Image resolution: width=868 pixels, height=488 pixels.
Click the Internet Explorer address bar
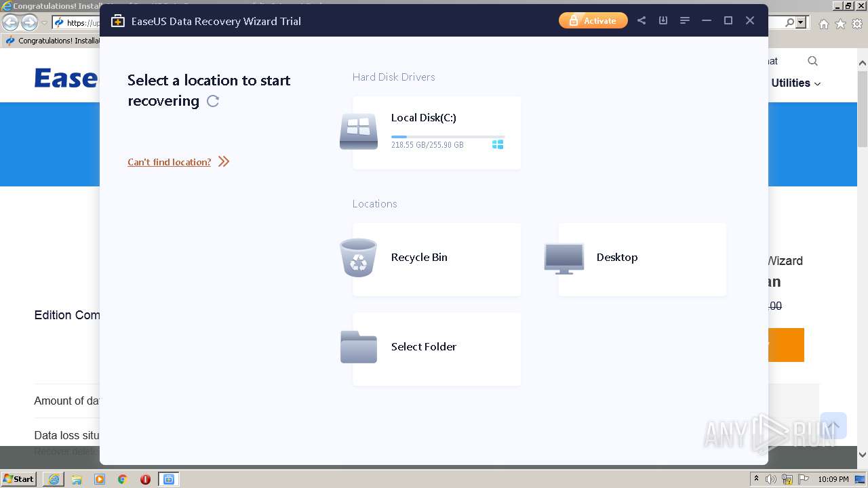(x=76, y=22)
